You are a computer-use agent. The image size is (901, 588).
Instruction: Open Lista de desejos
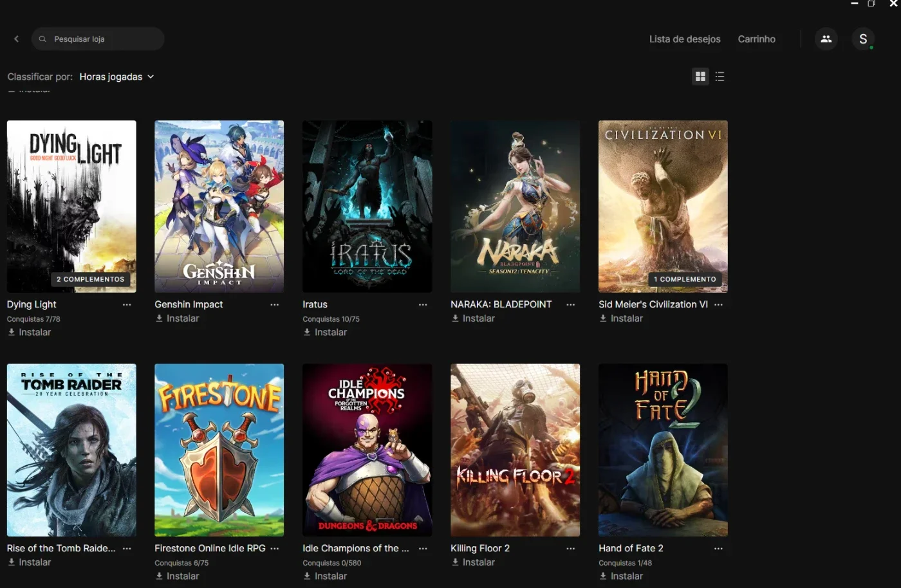pyautogui.click(x=685, y=39)
